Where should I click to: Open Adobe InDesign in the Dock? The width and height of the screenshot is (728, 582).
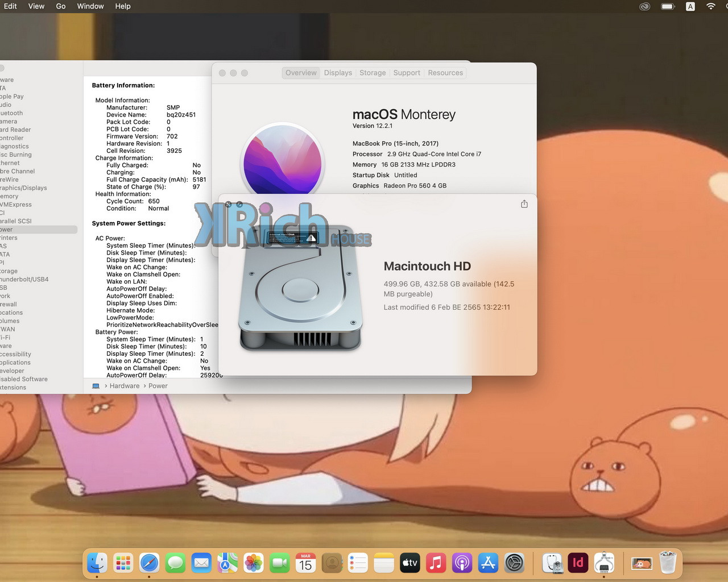pos(578,563)
